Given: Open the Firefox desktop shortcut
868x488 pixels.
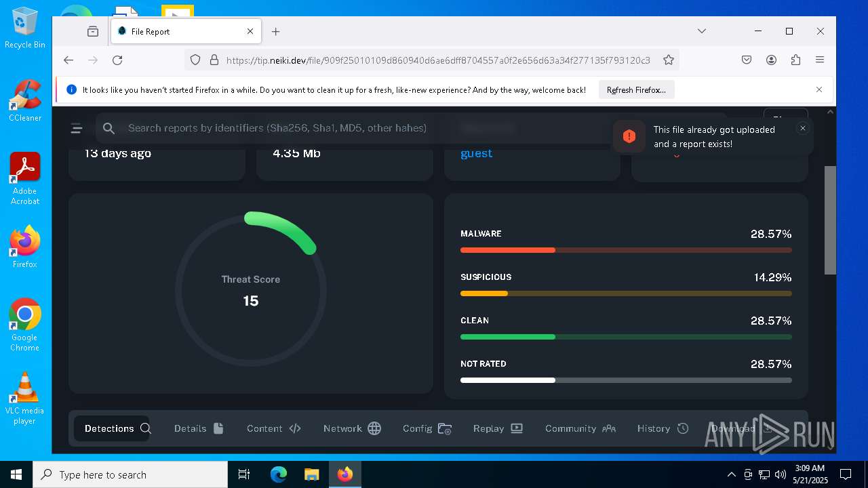Looking at the screenshot, I should coord(25,247).
